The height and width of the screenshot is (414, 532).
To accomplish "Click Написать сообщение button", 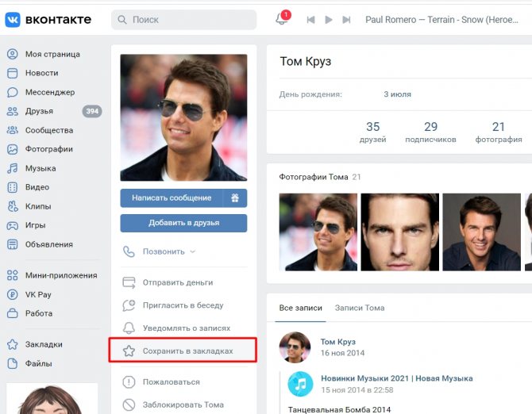I will click(x=172, y=197).
